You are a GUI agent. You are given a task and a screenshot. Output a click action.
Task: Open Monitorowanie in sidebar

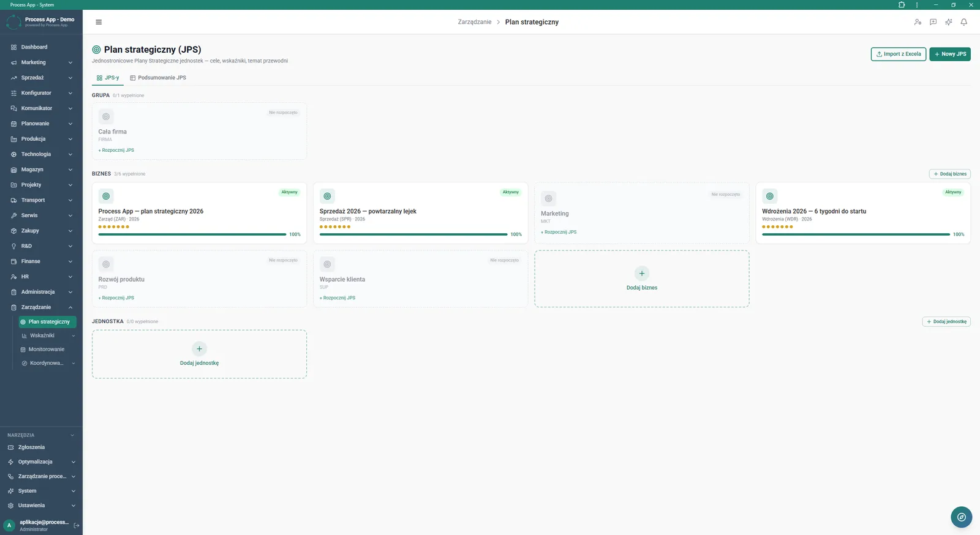tap(48, 350)
